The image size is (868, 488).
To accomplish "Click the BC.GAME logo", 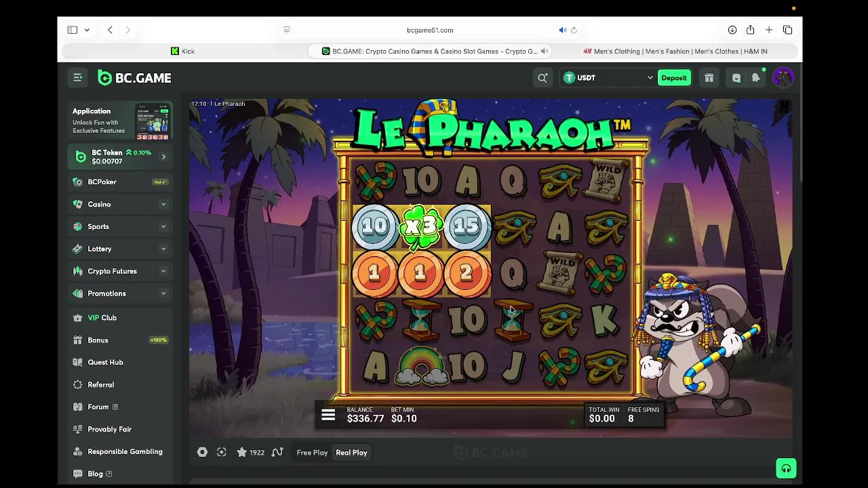I will click(x=134, y=78).
